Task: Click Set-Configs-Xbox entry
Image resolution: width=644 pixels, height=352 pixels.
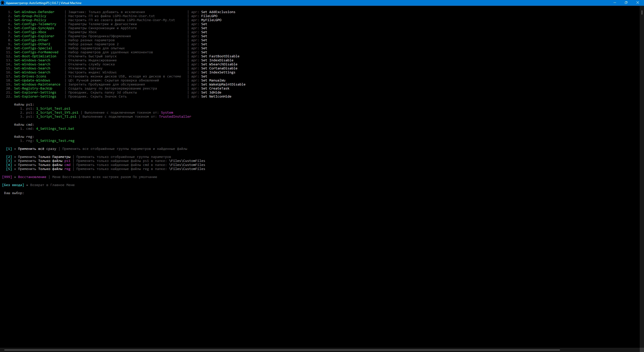Action: pyautogui.click(x=30, y=32)
